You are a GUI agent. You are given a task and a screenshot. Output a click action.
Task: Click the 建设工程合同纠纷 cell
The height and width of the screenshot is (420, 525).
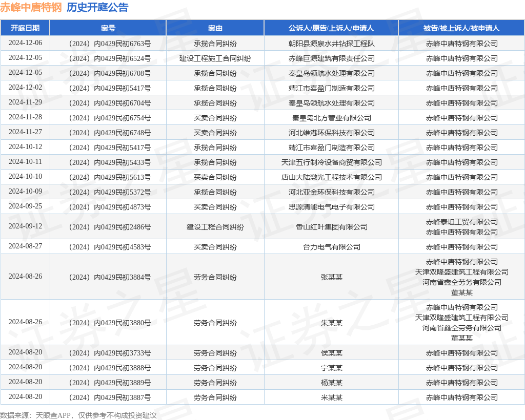coord(215,227)
